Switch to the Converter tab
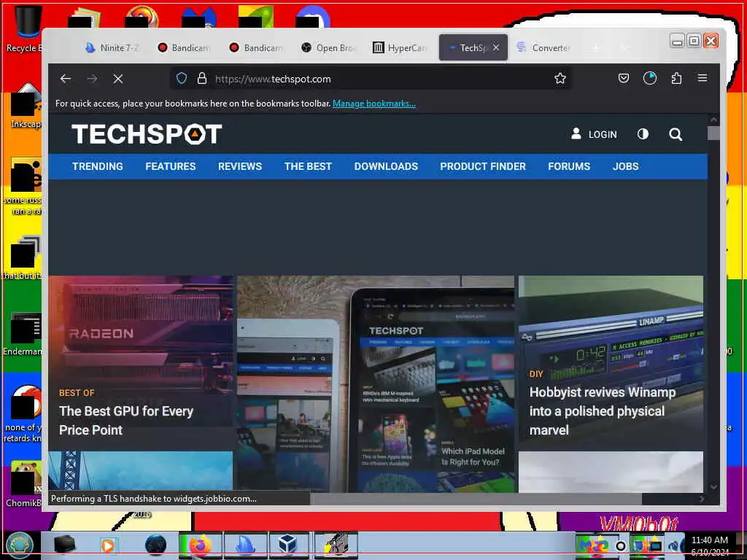The width and height of the screenshot is (747, 560). 544,47
